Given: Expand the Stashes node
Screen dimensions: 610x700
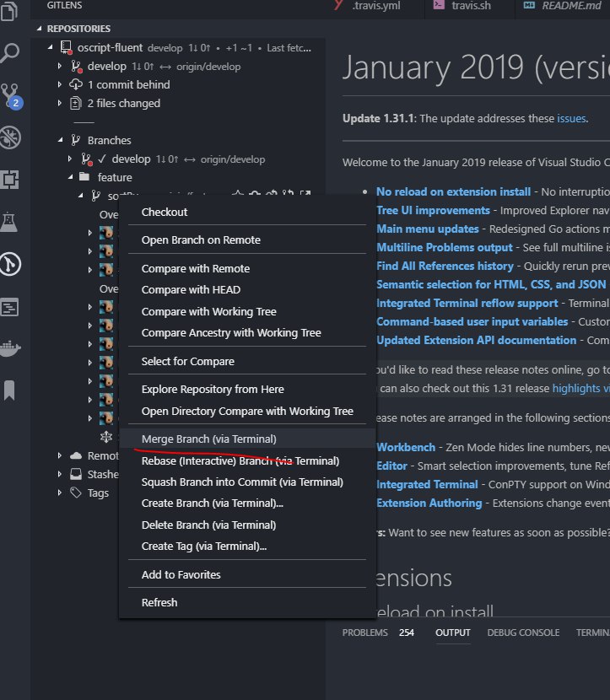Looking at the screenshot, I should click(59, 474).
